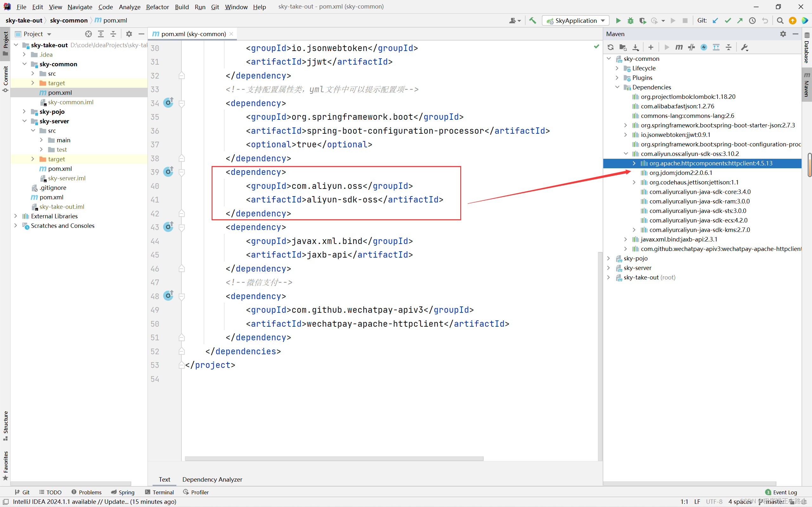This screenshot has width=812, height=507.
Task: Switch to Dependency Analyzer tab
Action: [212, 479]
